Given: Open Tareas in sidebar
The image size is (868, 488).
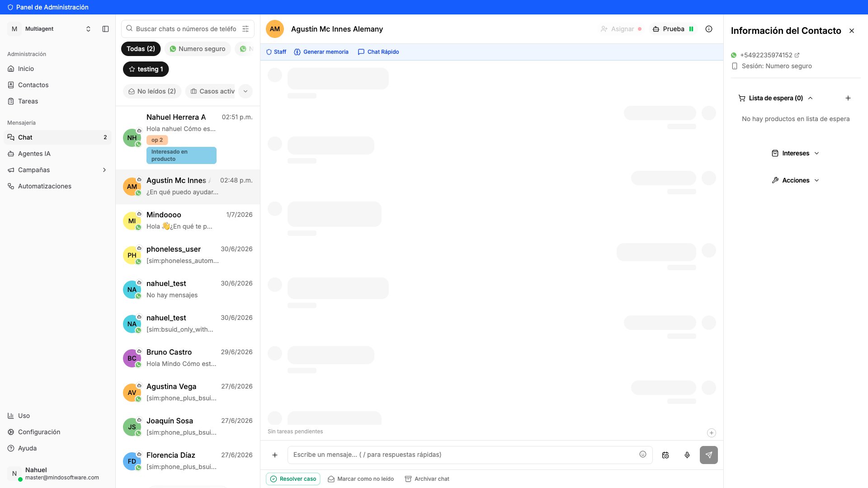Looking at the screenshot, I should [x=58, y=101].
